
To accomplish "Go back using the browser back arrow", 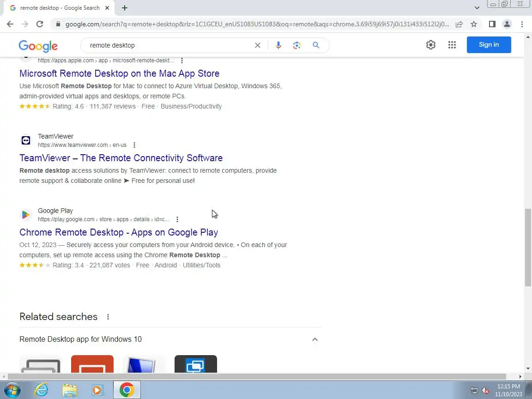I will [x=10, y=24].
